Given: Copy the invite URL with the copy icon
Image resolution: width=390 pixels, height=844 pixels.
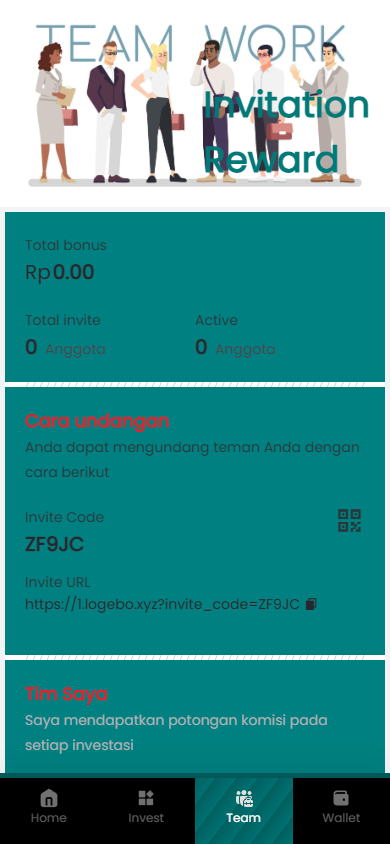Looking at the screenshot, I should click(x=310, y=604).
